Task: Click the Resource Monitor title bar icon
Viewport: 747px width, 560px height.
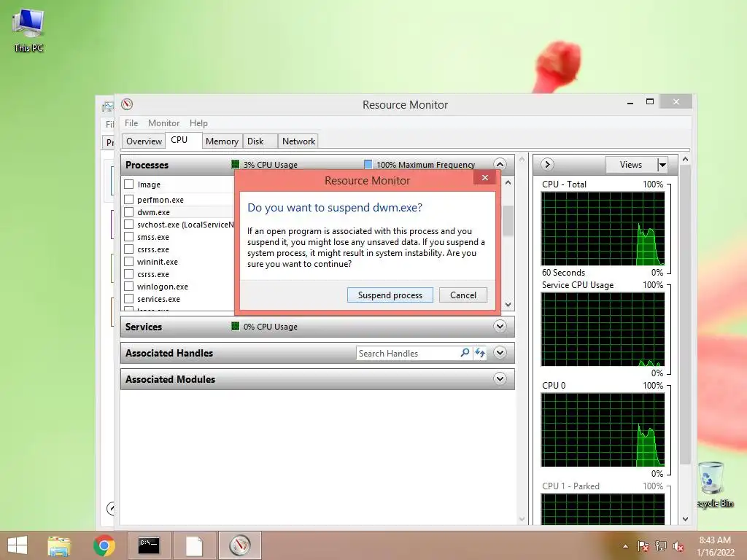Action: click(x=127, y=104)
